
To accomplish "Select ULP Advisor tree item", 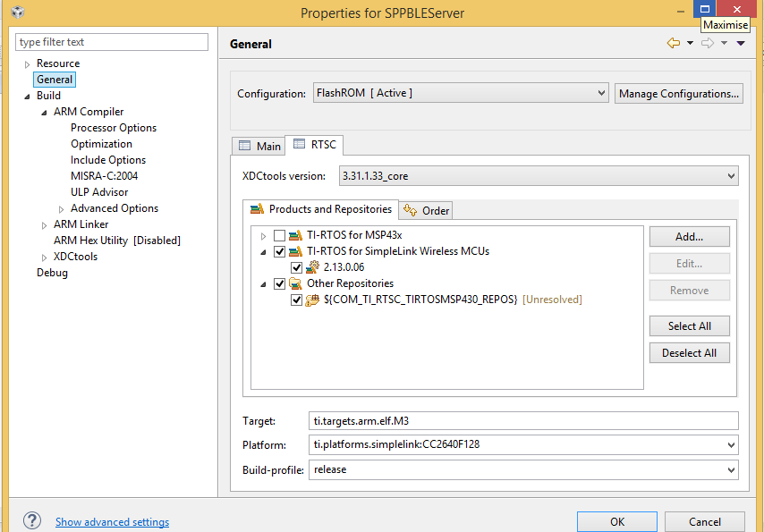I will click(99, 192).
